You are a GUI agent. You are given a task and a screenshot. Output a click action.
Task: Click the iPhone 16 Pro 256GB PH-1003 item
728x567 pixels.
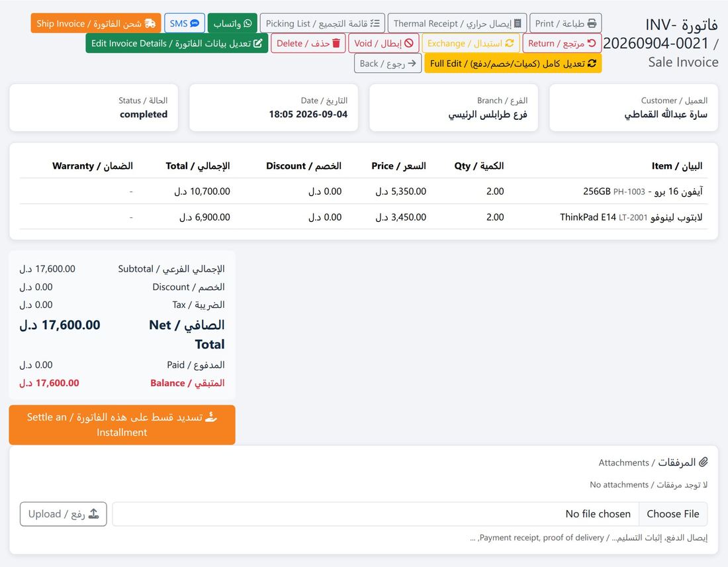(643, 191)
